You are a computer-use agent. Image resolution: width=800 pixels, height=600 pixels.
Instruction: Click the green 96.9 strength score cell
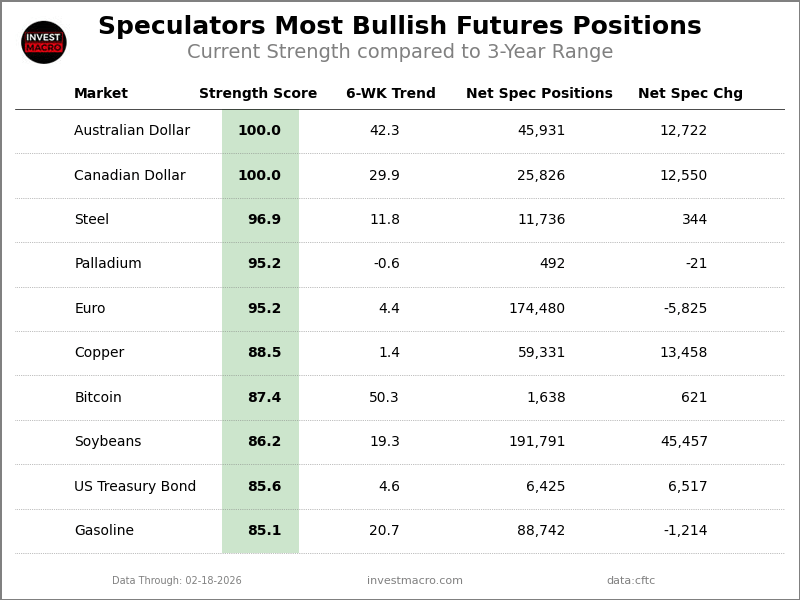(262, 220)
